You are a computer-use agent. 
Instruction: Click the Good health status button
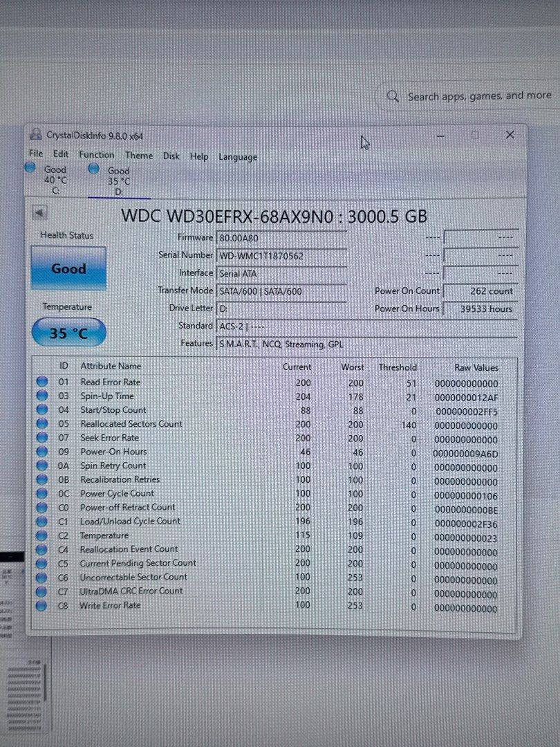pos(68,268)
